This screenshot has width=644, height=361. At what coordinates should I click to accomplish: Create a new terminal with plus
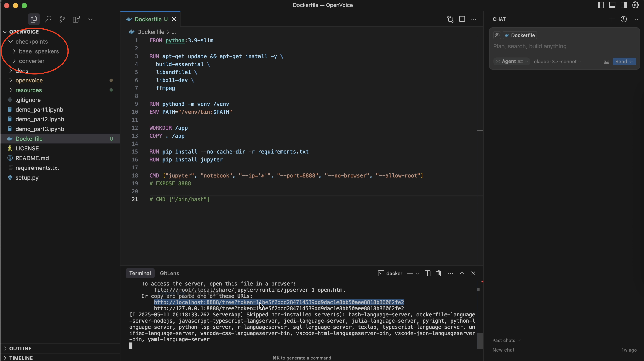click(410, 273)
